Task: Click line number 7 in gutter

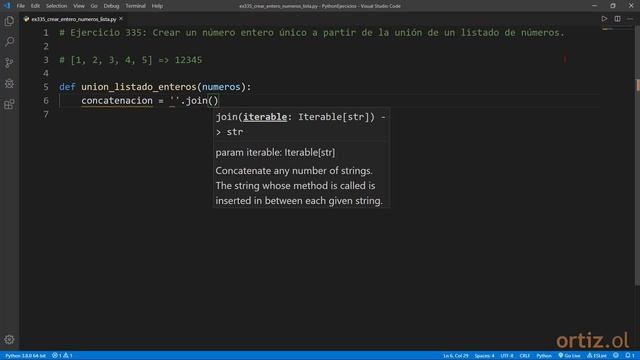Action: (46, 114)
